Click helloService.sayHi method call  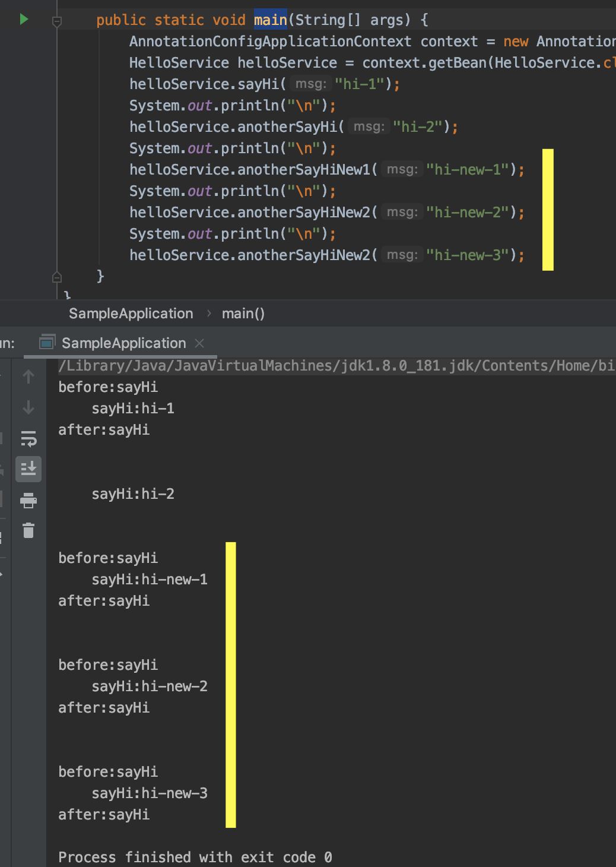pyautogui.click(x=204, y=84)
